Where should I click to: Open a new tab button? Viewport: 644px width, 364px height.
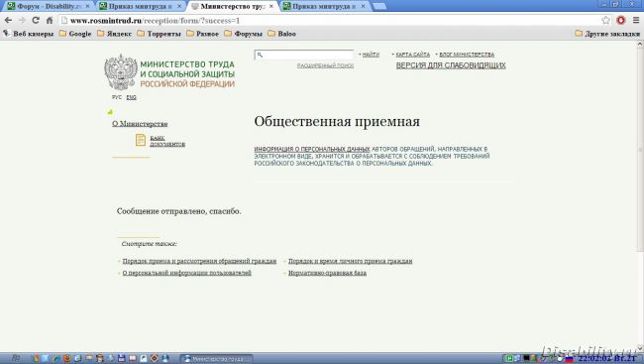[x=378, y=6]
